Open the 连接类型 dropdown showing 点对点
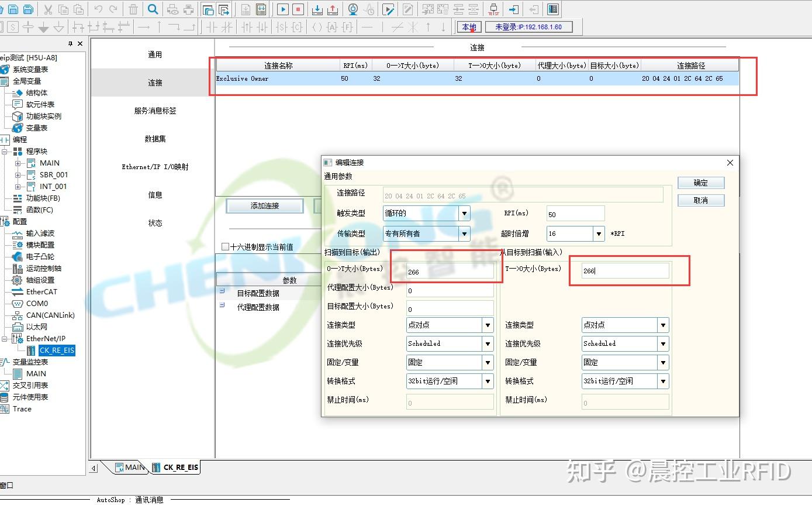 [x=488, y=325]
